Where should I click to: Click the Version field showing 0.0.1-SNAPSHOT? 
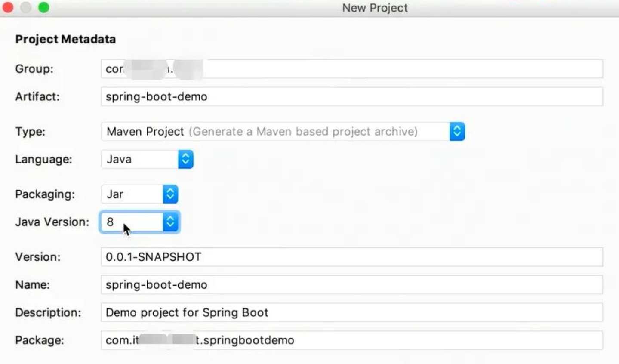[x=351, y=257]
